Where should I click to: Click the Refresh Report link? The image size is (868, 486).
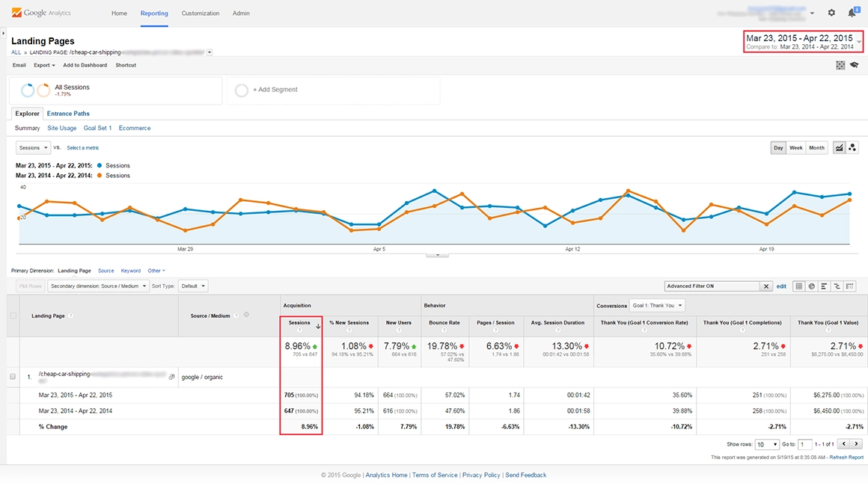(846, 458)
